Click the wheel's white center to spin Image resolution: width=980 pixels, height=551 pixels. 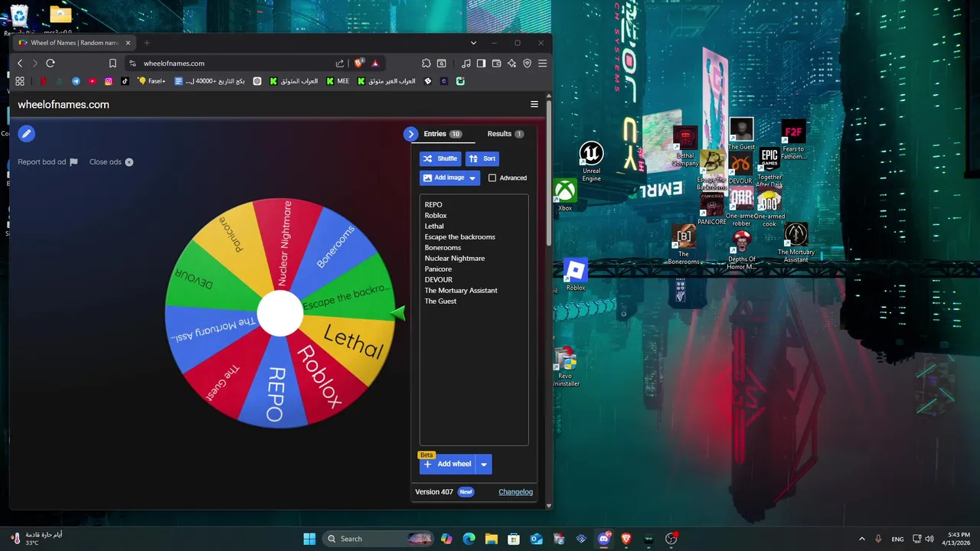coord(280,313)
